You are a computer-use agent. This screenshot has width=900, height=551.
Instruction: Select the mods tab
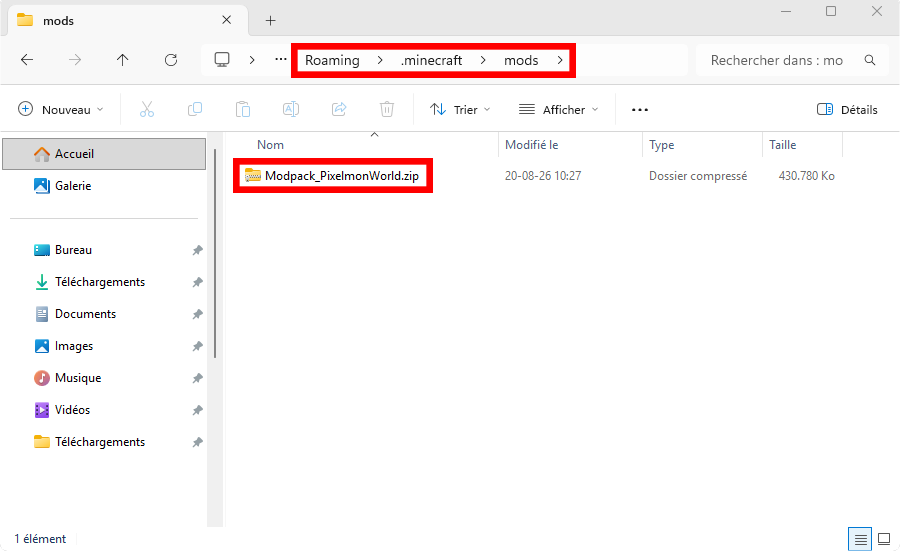127,21
